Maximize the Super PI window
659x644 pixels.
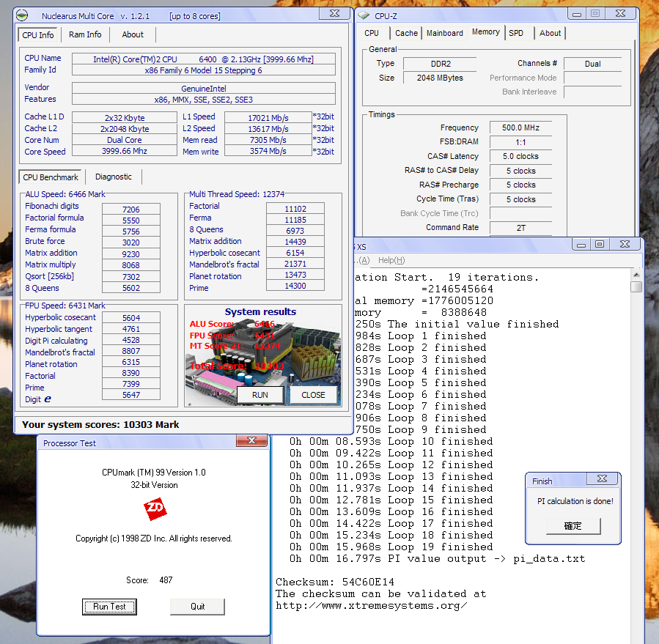(x=600, y=244)
